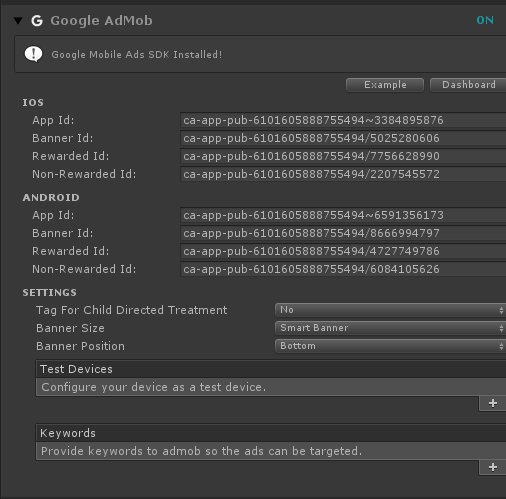This screenshot has height=499, width=506.
Task: Add a test device with plus button
Action: (493, 403)
